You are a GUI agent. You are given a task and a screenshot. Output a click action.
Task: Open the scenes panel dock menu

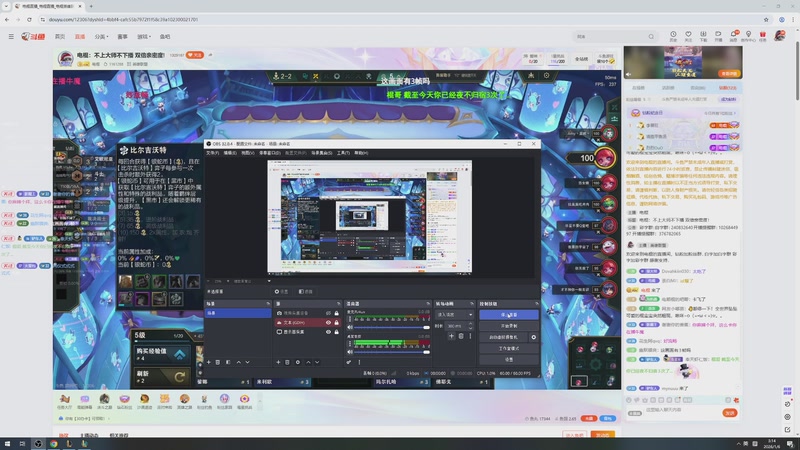click(268, 304)
